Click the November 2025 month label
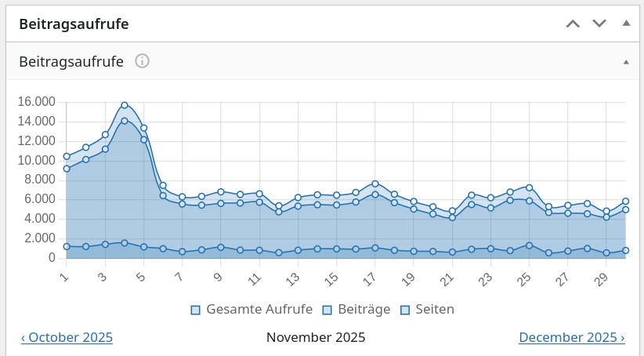This screenshot has height=356, width=644. 316,338
